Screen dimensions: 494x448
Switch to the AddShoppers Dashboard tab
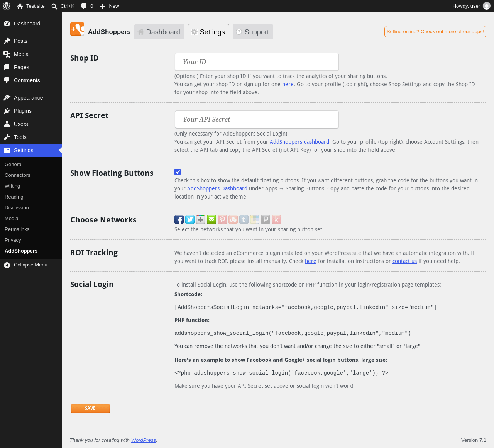coord(159,32)
